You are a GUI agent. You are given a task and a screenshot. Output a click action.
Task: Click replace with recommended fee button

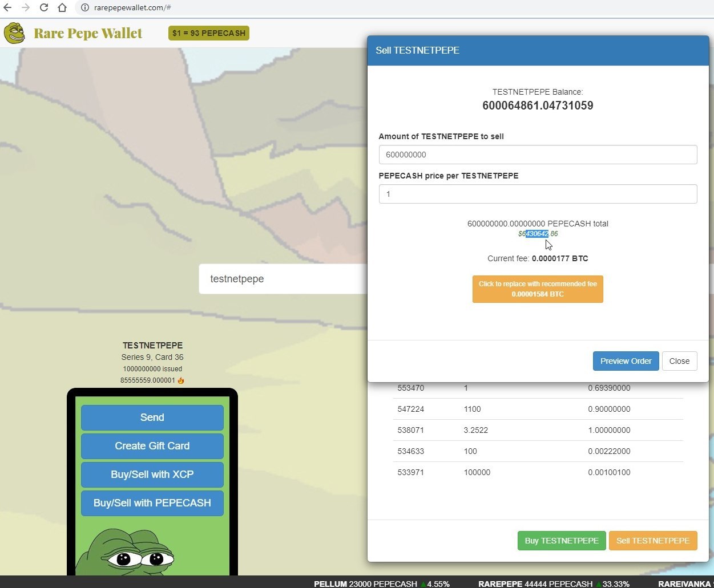pyautogui.click(x=538, y=289)
